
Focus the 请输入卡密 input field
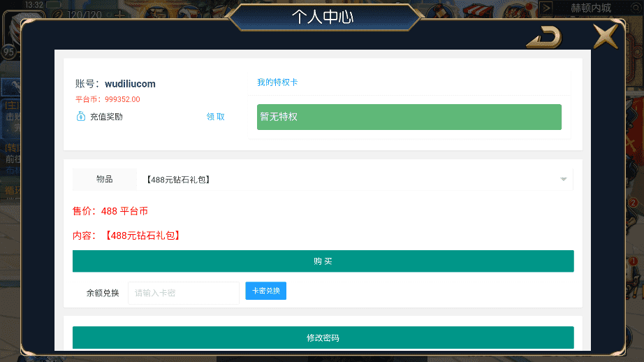[x=184, y=293]
